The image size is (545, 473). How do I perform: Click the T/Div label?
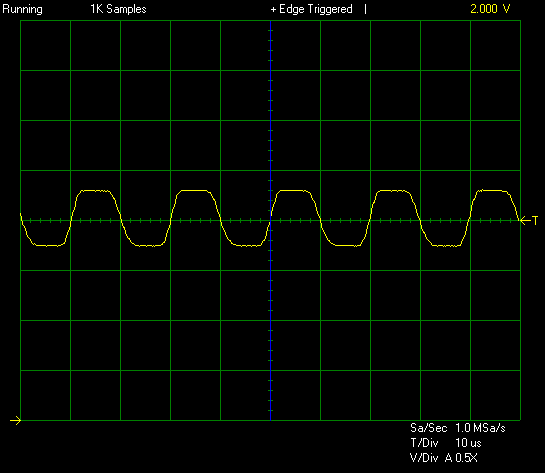(x=424, y=443)
